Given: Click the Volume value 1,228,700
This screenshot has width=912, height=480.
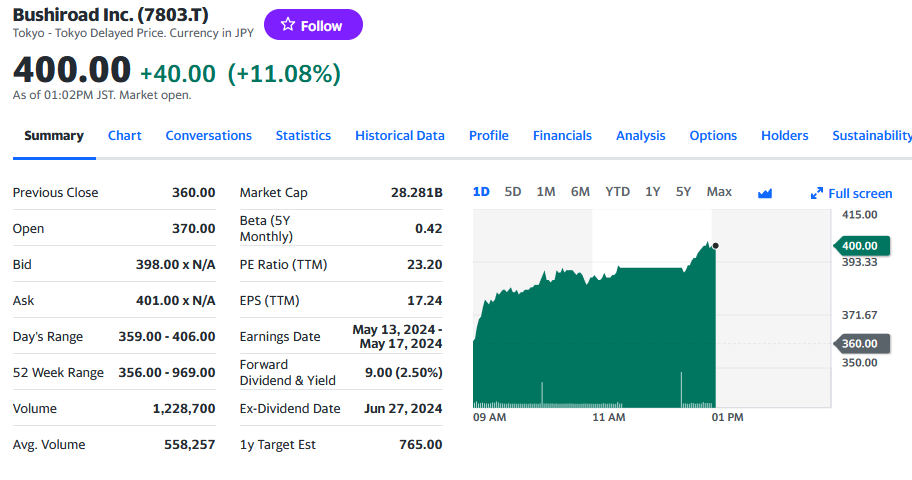Looking at the screenshot, I should [x=184, y=409].
